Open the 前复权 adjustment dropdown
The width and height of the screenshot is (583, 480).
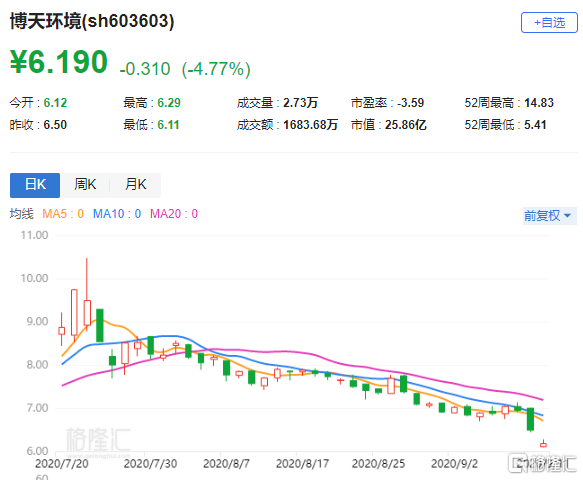coord(549,216)
